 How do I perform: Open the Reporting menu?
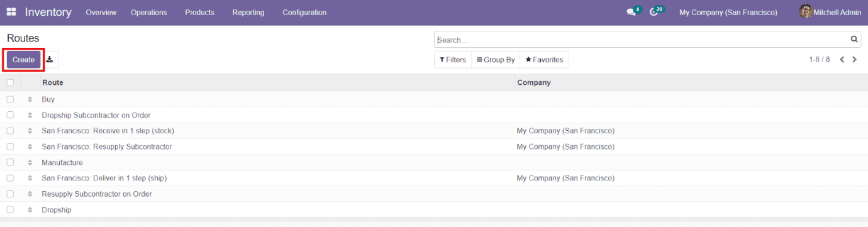click(248, 13)
